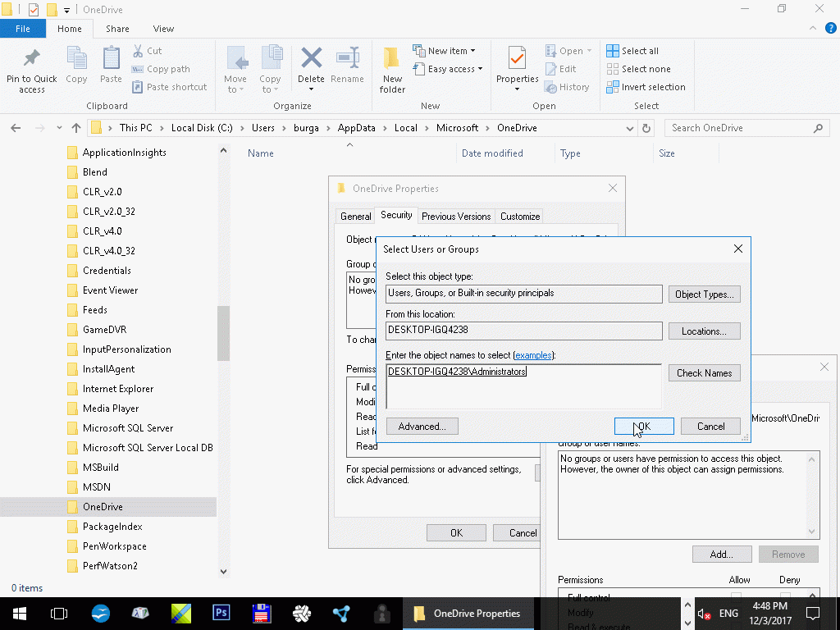Click the AppData breadcrumb segment
The image size is (840, 630).
tap(356, 128)
